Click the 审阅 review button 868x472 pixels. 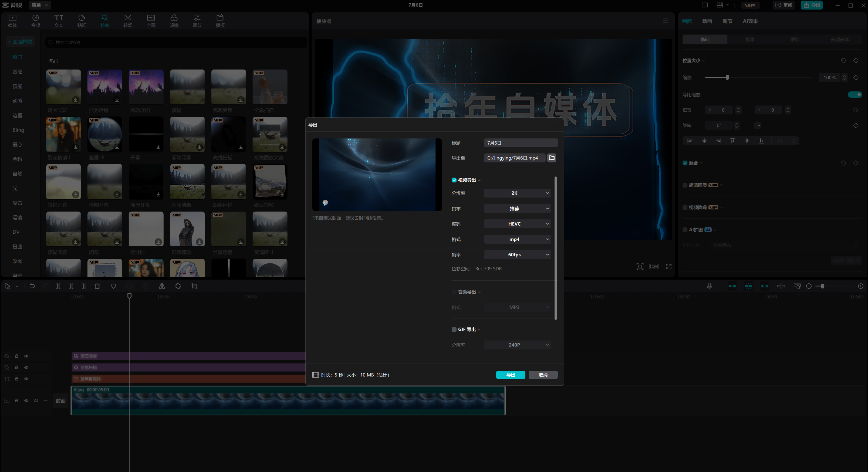pos(783,5)
